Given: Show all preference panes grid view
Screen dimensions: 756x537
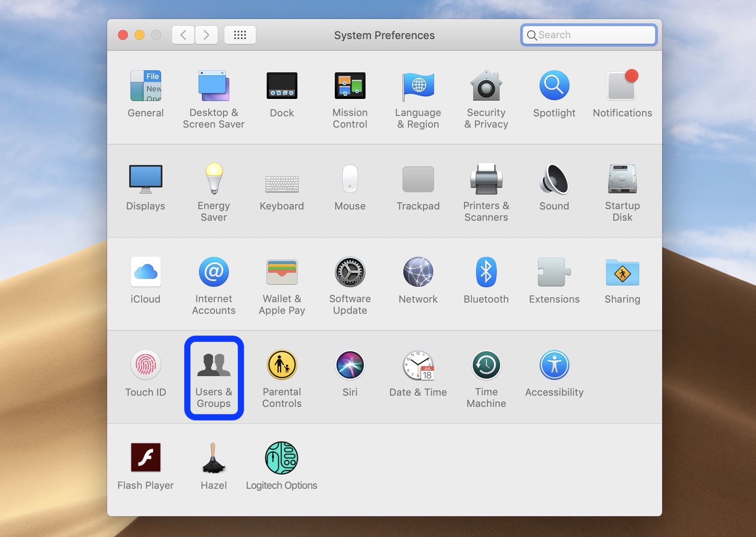Looking at the screenshot, I should point(240,35).
